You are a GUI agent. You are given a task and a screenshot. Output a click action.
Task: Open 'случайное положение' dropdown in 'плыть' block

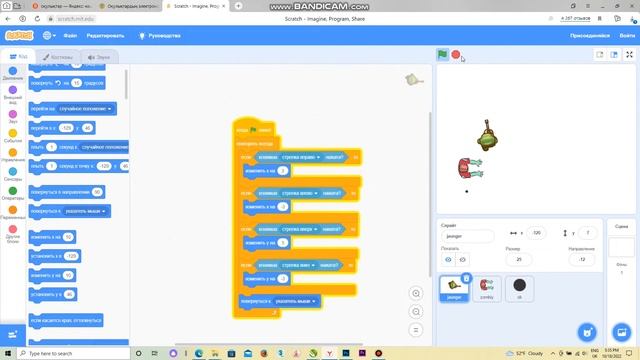pos(104,147)
